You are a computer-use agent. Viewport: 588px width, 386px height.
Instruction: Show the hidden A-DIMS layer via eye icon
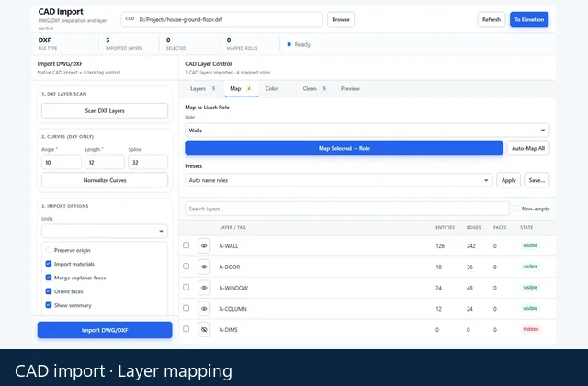click(204, 330)
